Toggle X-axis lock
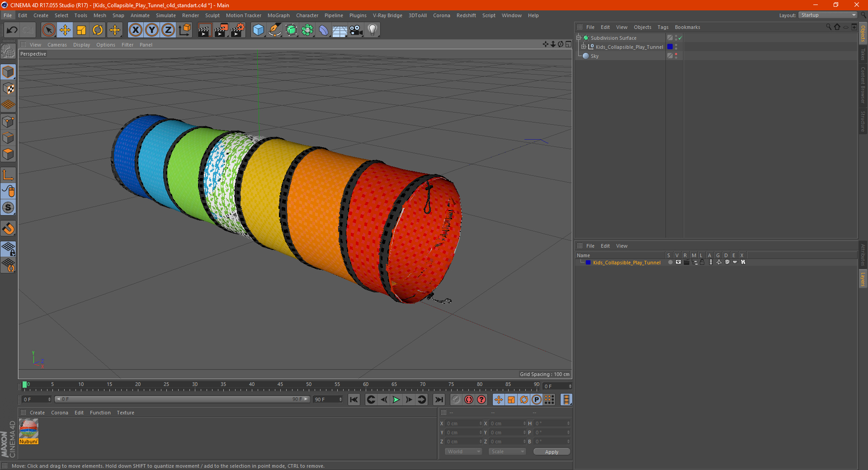 135,30
